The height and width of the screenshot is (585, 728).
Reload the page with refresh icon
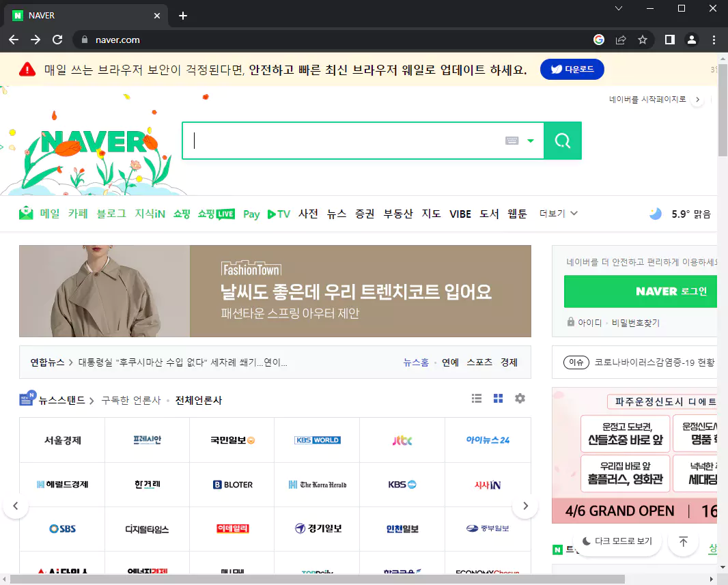pyautogui.click(x=57, y=40)
